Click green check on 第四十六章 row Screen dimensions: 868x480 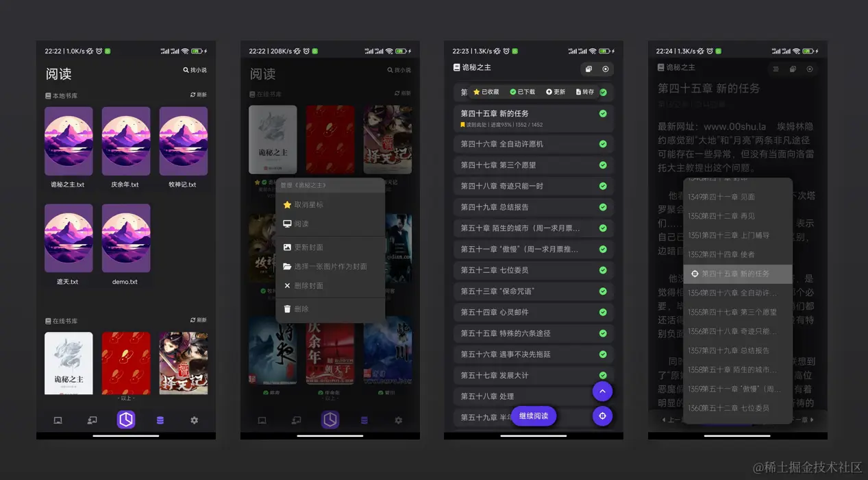603,144
